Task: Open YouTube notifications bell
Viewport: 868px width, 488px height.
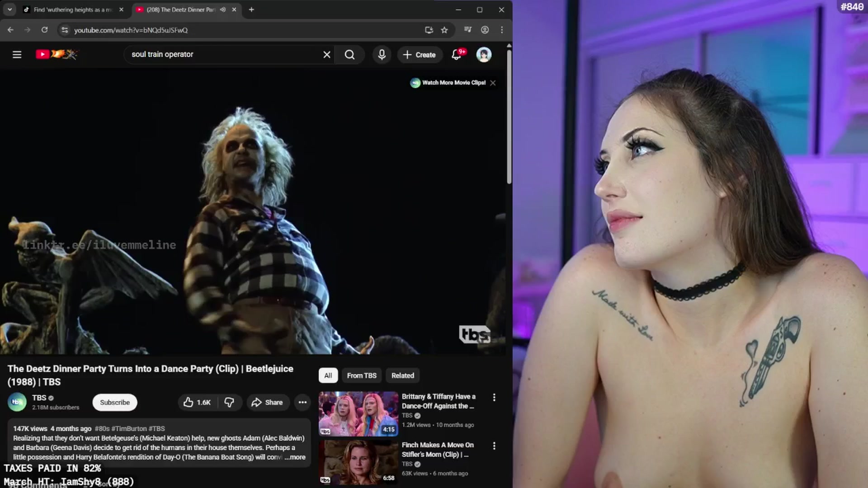Action: click(457, 55)
